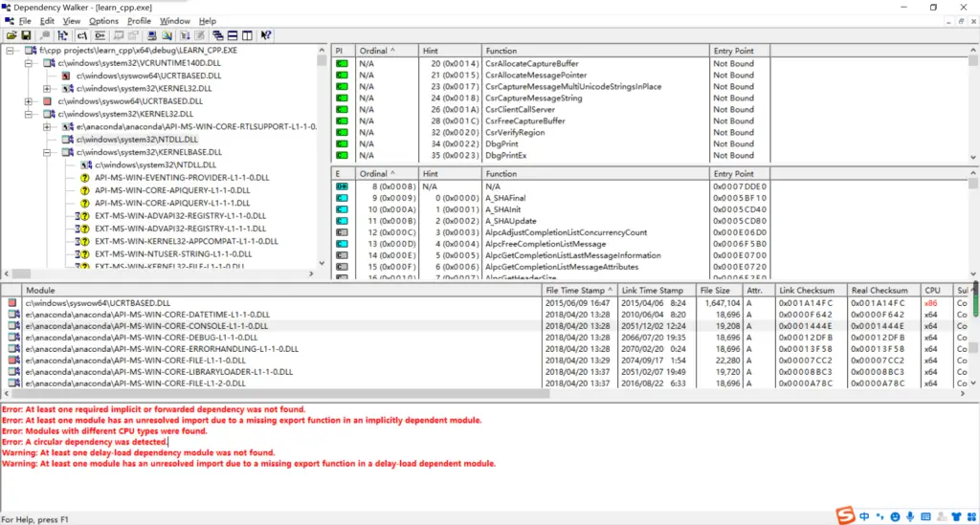Click the Start Profiling toolbar icon

coord(185,35)
